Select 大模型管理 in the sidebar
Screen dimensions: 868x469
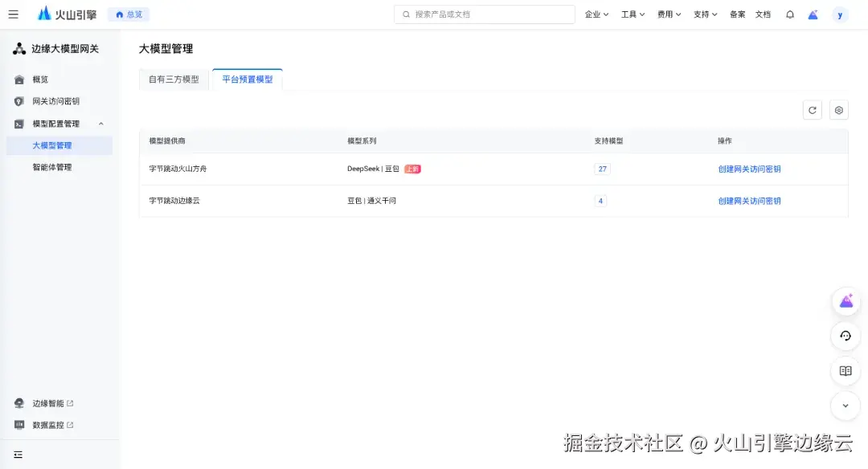59,145
